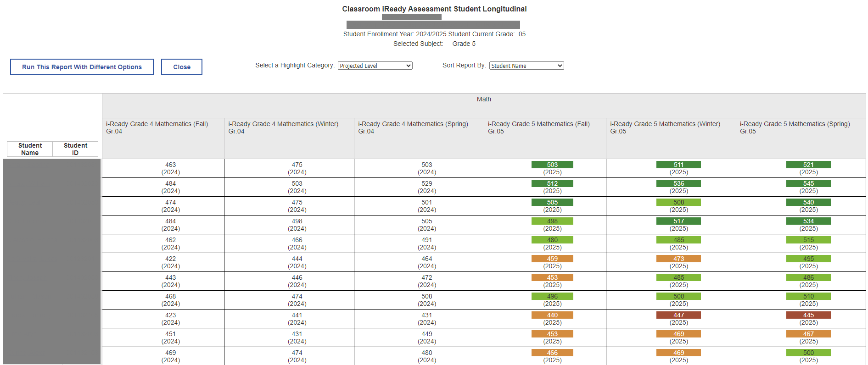Screen dimensions: 868x365
Task: Click the score 443 cell
Action: coord(163,281)
